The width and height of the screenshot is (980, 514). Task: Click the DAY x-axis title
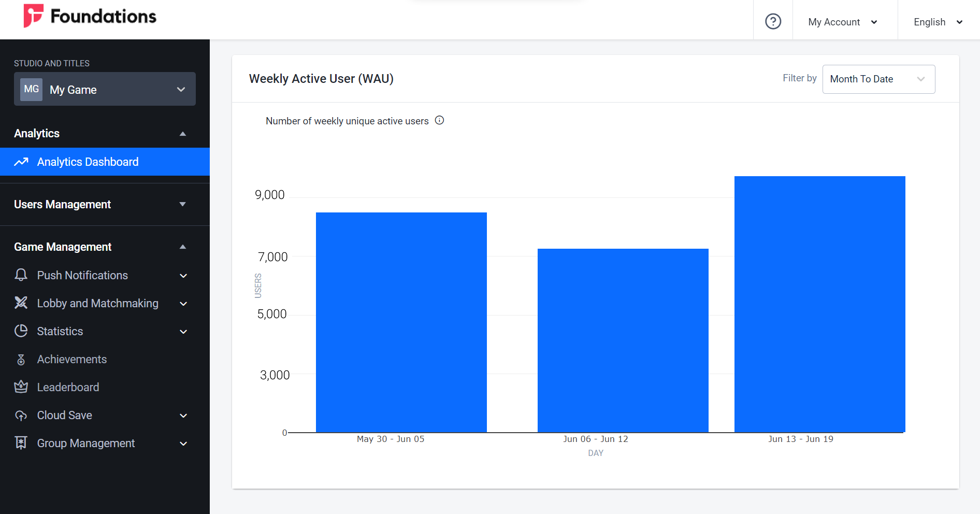(596, 453)
